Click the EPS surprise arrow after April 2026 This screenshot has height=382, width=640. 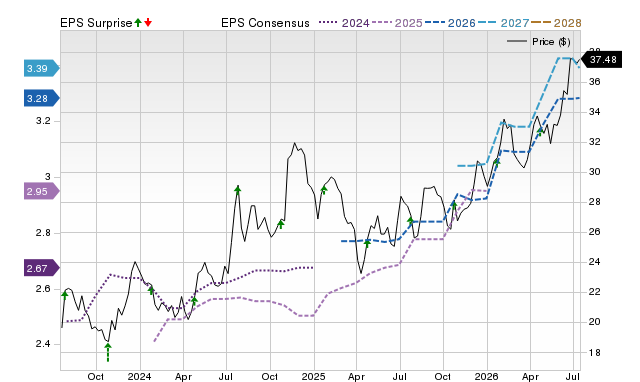(x=540, y=132)
